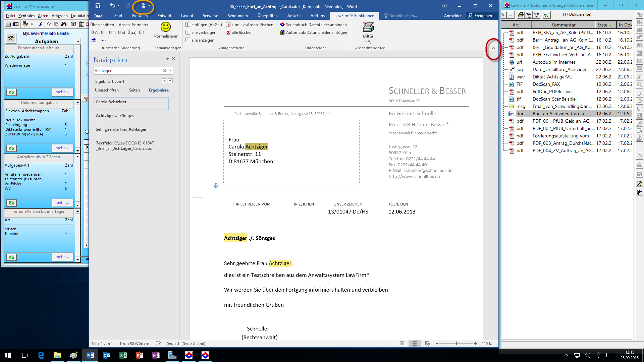
Task: Click the Normalisieren smiley icon
Action: [166, 27]
